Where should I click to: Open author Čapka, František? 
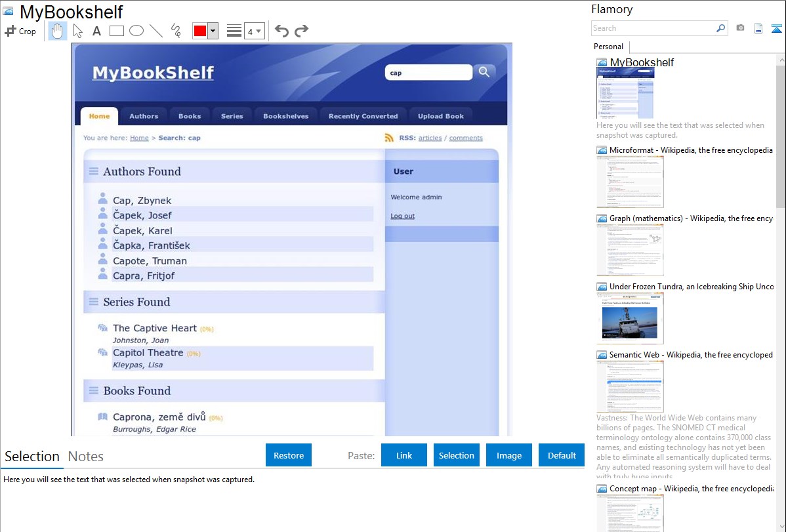tap(152, 245)
